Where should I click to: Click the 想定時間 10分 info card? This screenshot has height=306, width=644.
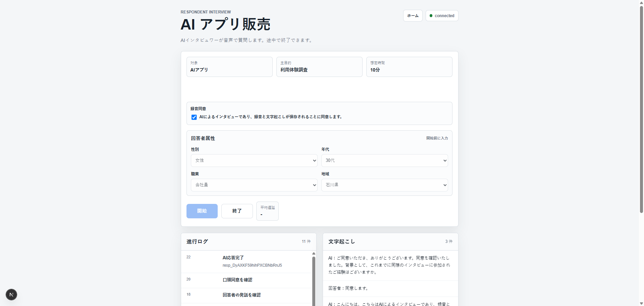click(409, 67)
